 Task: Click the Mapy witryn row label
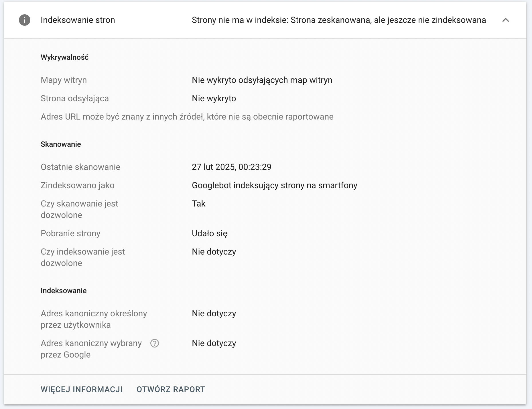click(x=64, y=80)
